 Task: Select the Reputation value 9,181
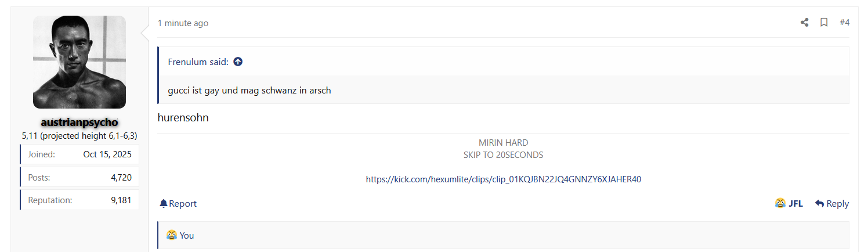[121, 200]
